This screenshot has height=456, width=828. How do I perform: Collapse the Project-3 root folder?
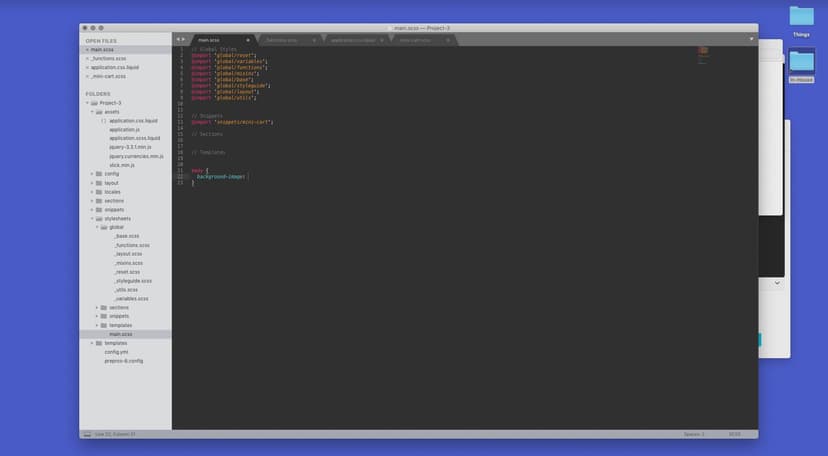pos(87,103)
